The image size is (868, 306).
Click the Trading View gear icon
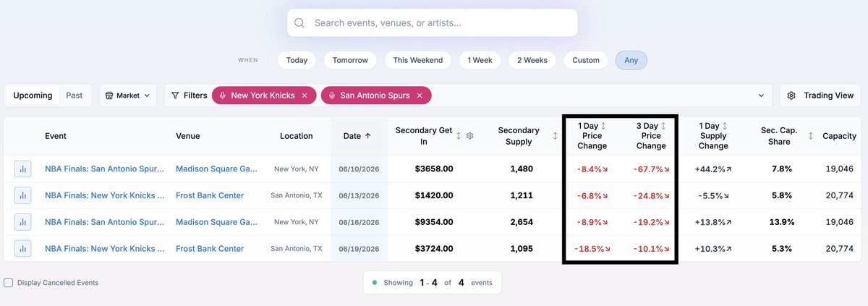[x=791, y=95]
